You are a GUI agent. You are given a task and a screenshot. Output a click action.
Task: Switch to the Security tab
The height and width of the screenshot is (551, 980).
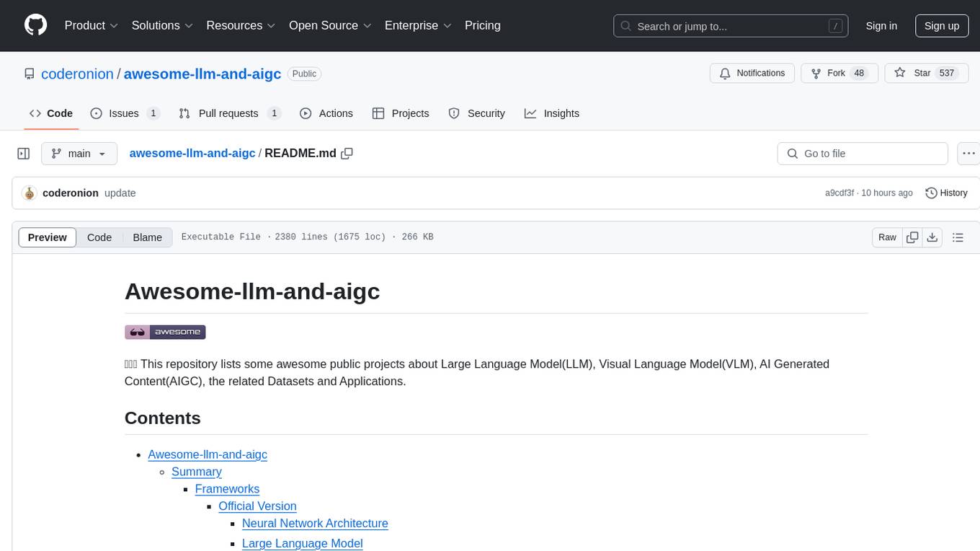(477, 113)
